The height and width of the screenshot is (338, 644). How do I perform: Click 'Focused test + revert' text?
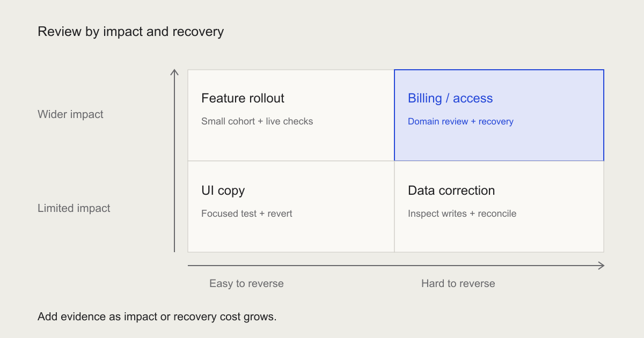pyautogui.click(x=247, y=214)
